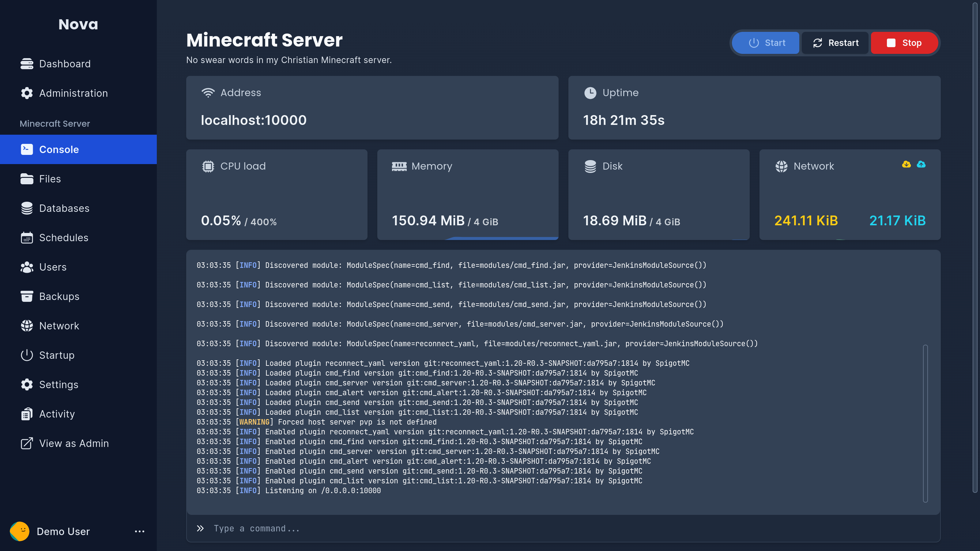Click the cyan cloud upload icon
Image resolution: width=980 pixels, height=551 pixels.
click(921, 164)
